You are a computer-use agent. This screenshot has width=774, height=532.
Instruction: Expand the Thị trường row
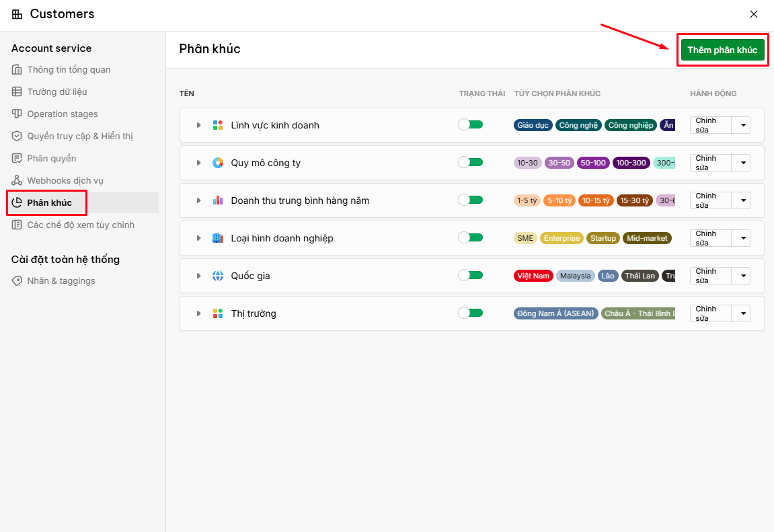[x=198, y=313]
